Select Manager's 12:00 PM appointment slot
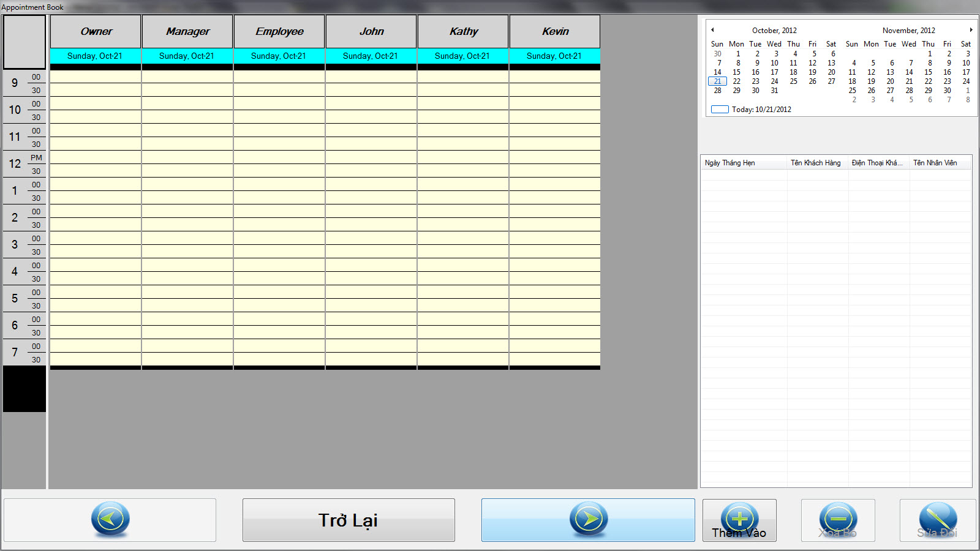 [187, 157]
